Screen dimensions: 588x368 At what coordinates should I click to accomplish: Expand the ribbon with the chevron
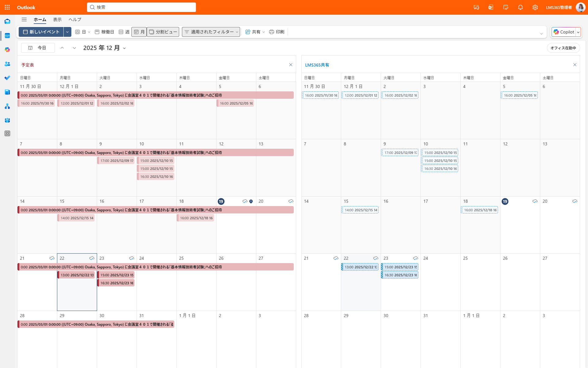coord(541,33)
